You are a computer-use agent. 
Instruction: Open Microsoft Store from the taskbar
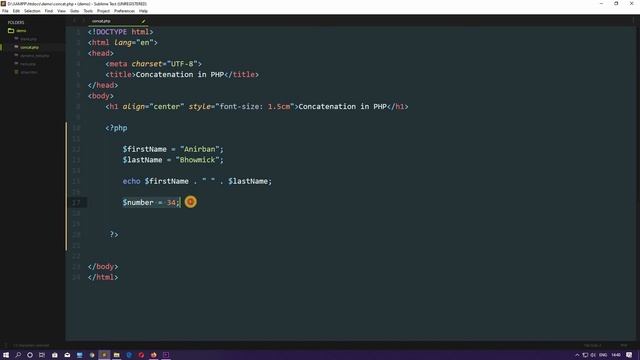(x=55, y=355)
